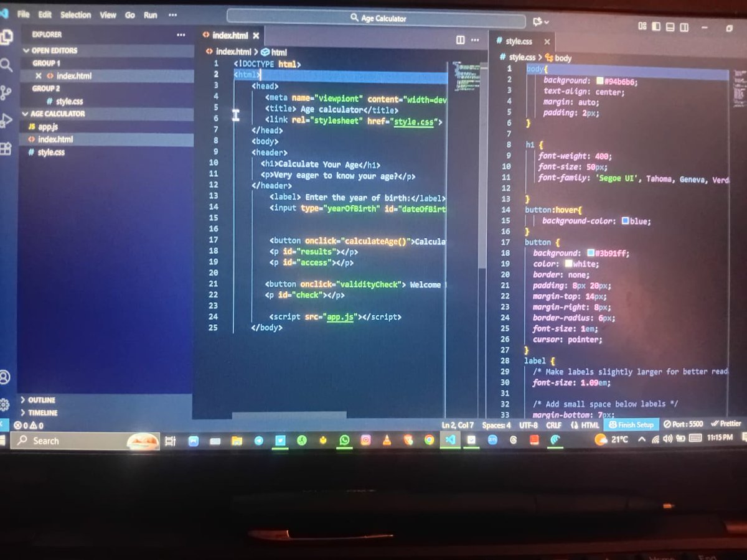Click the Finish Setup status button

(632, 424)
